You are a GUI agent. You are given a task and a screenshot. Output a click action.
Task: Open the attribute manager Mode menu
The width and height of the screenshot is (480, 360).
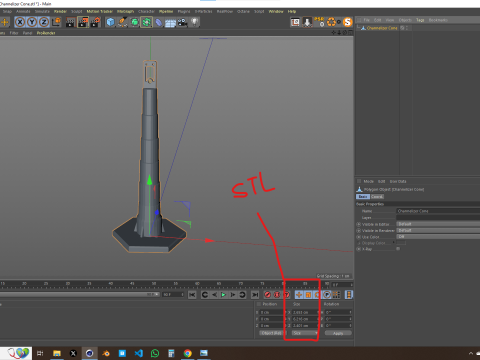[368, 181]
